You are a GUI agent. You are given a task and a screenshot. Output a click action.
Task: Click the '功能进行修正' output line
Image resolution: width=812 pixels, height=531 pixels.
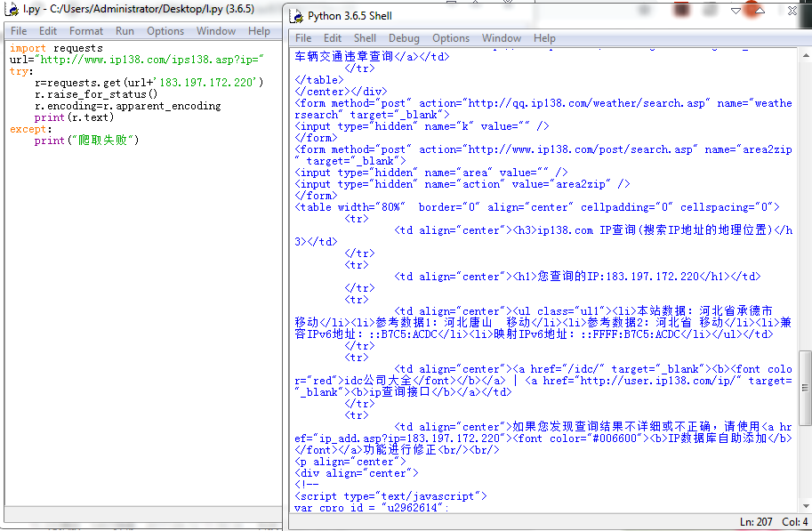(x=397, y=450)
